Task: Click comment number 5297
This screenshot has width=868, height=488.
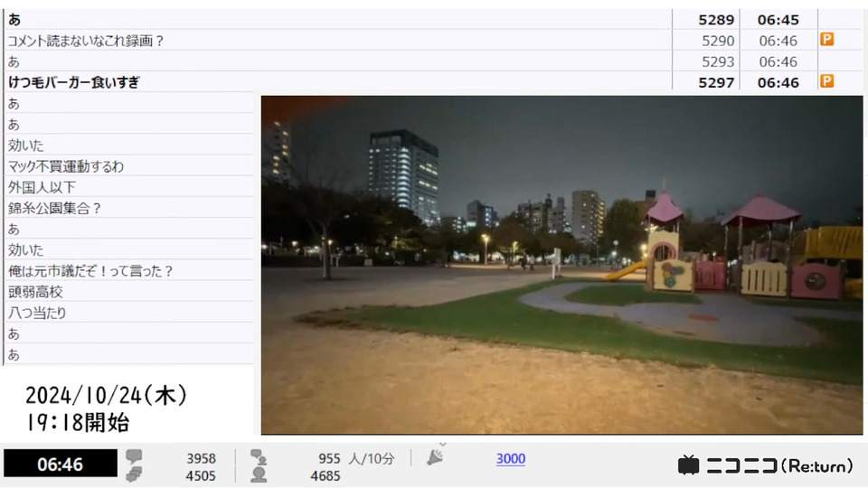Action: pos(716,83)
